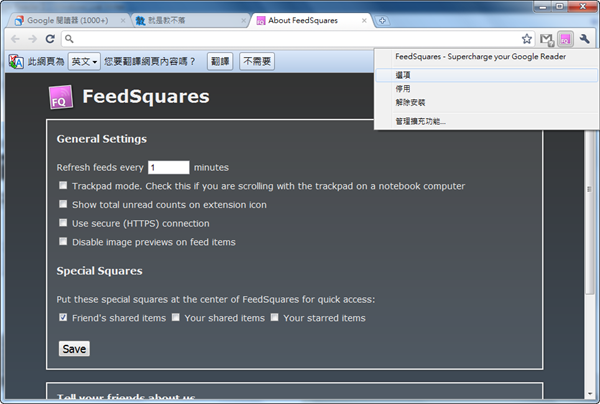Click the Special Squares heading

coord(99,271)
